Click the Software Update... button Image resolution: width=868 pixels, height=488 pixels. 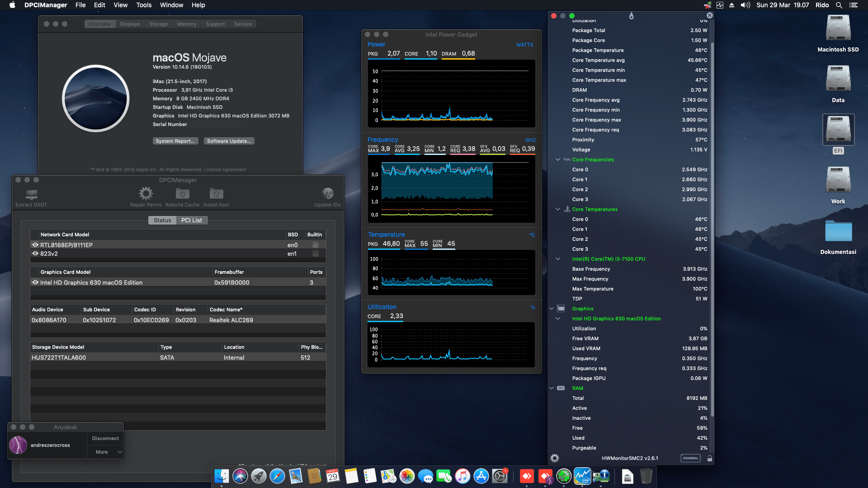click(x=229, y=141)
